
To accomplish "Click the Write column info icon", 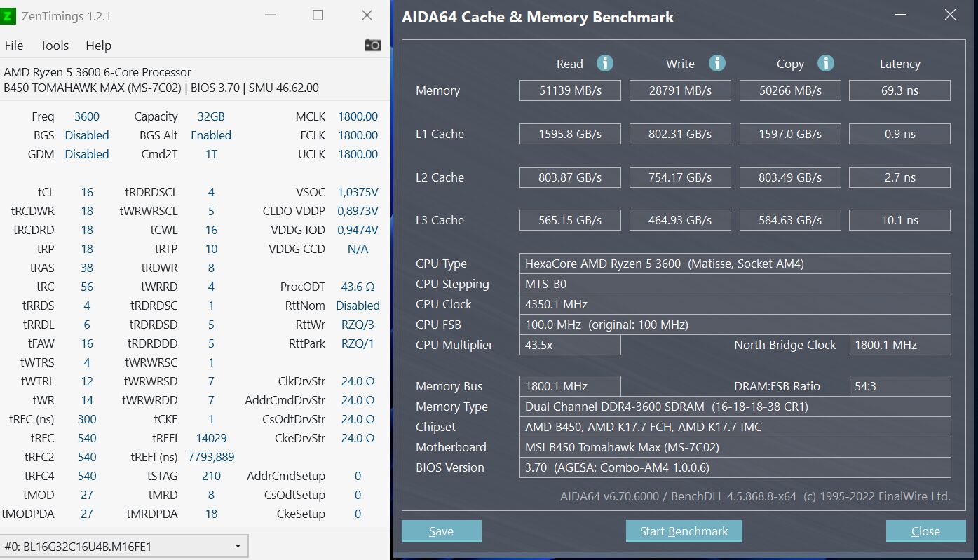I will [716, 63].
